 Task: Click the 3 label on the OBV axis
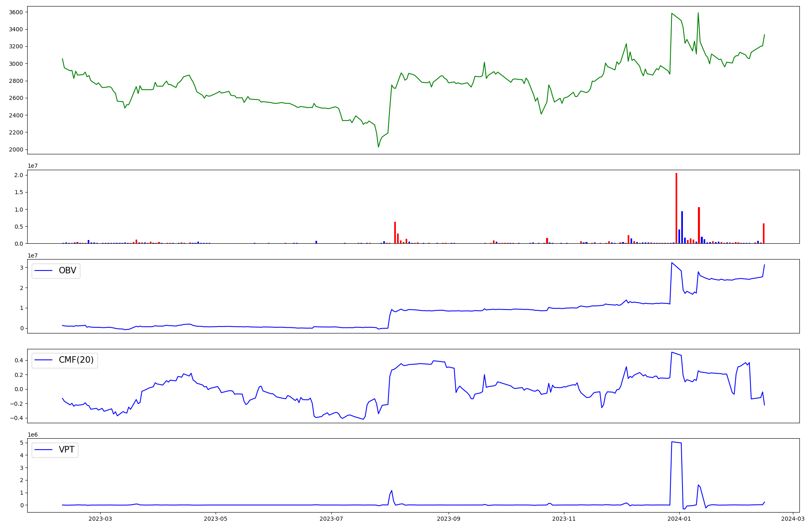(x=22, y=267)
